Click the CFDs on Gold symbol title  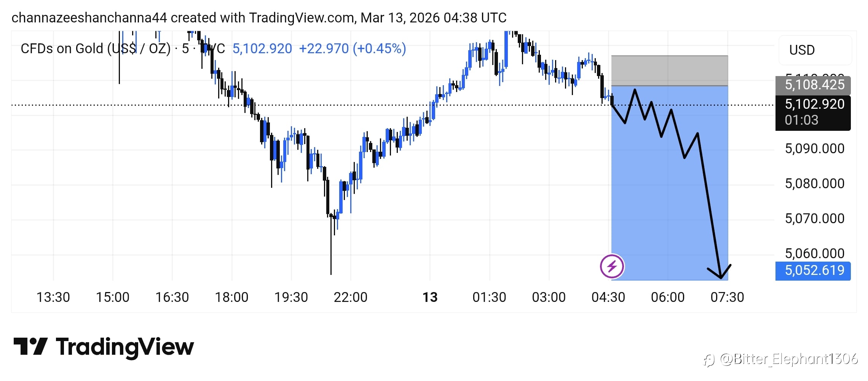pyautogui.click(x=95, y=49)
